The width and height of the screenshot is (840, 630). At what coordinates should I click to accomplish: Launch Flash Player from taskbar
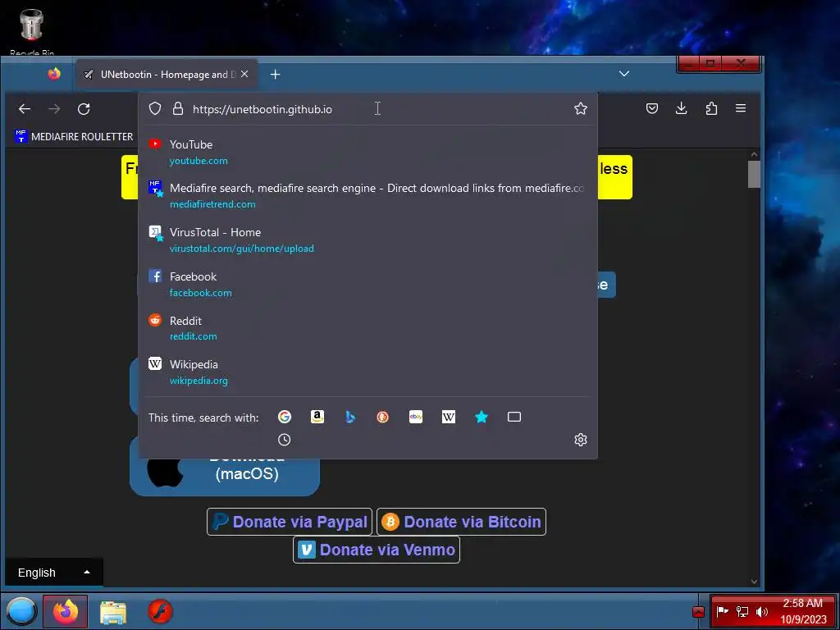pyautogui.click(x=160, y=612)
